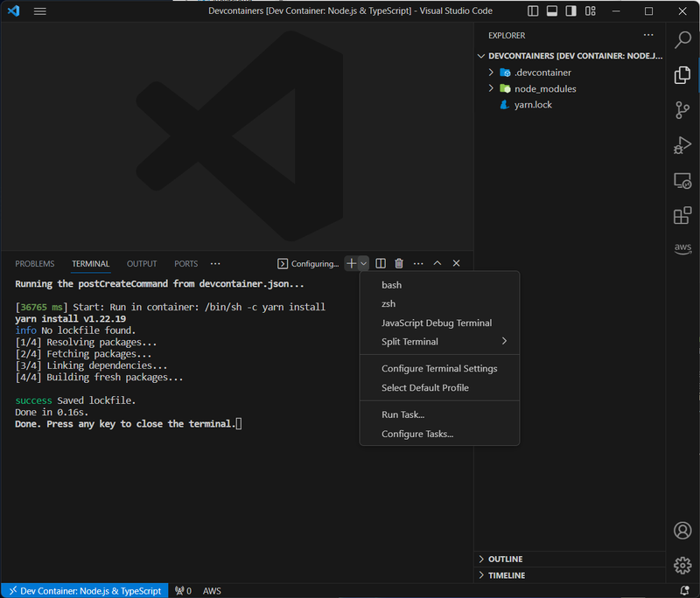Open Search view in activity bar
The height and width of the screenshot is (598, 700).
(682, 39)
